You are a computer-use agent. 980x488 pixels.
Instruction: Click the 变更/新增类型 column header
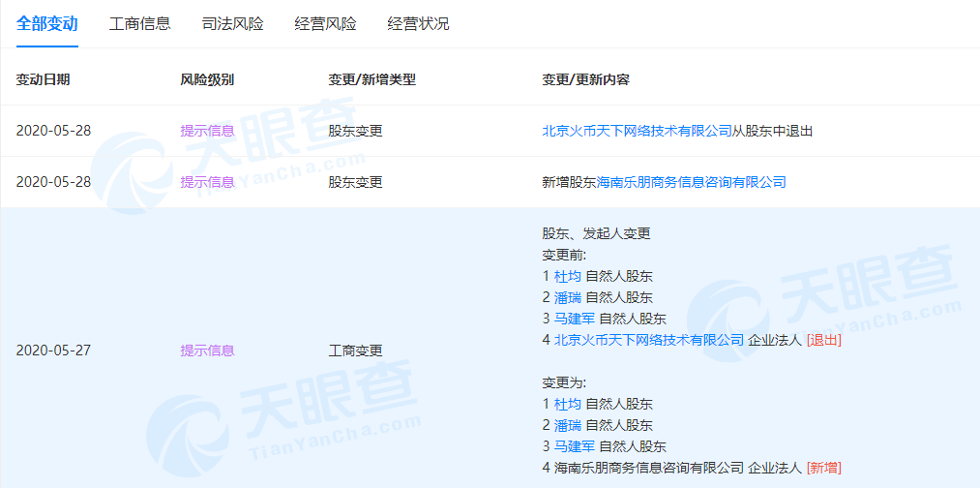coord(371,80)
